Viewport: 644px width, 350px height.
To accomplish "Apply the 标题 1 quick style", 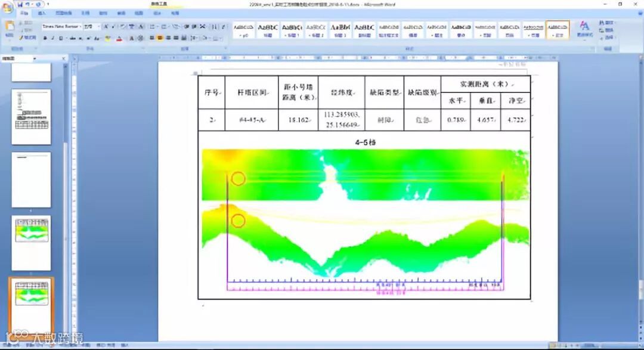I will click(x=292, y=30).
